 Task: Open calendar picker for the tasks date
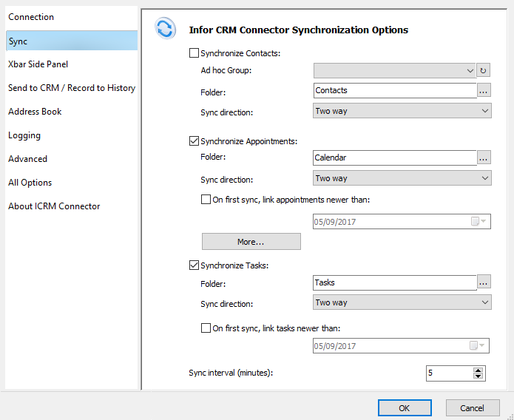pos(477,345)
